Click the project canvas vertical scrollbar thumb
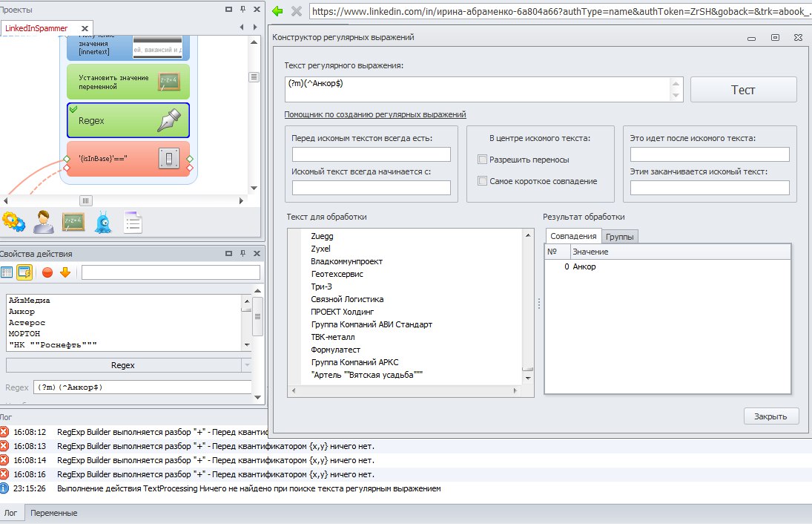The image size is (812, 524). pos(254,76)
